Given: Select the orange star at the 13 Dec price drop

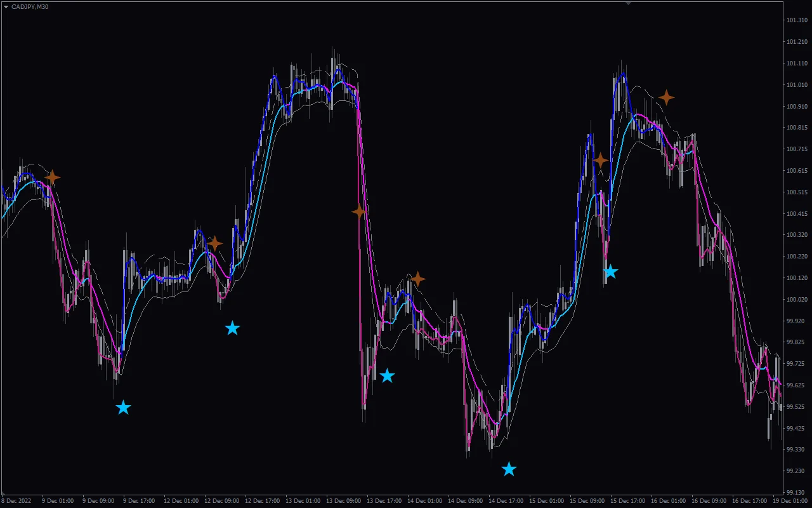Looking at the screenshot, I should [x=359, y=211].
